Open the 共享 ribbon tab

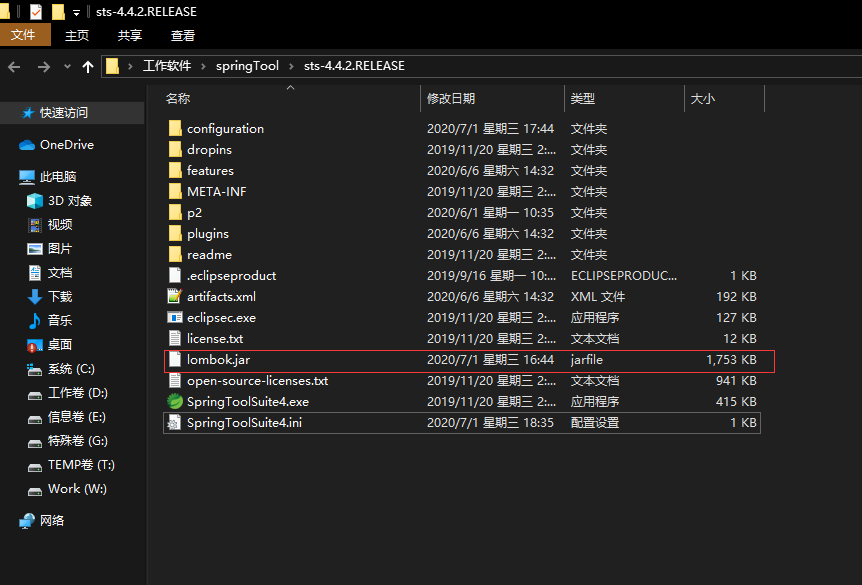point(130,35)
